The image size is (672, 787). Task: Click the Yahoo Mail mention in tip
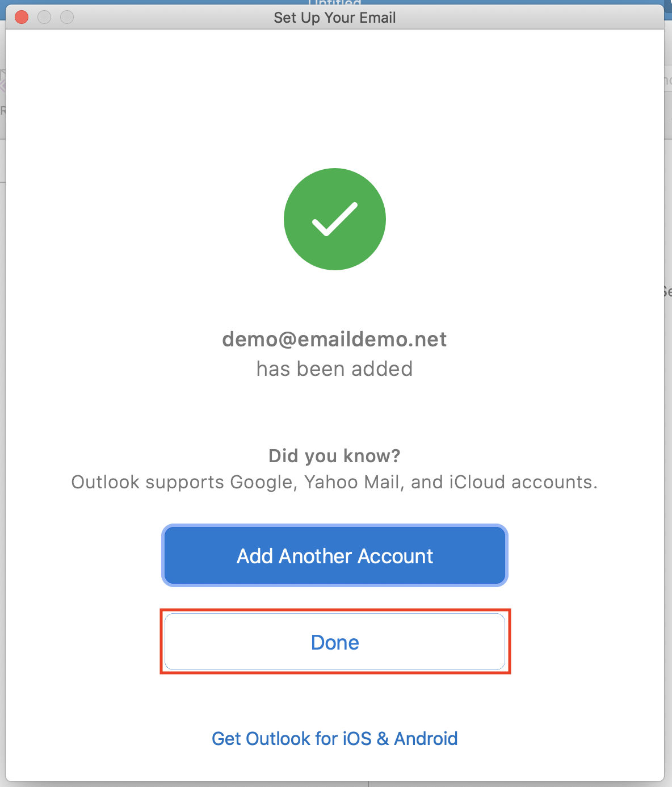[x=353, y=482]
